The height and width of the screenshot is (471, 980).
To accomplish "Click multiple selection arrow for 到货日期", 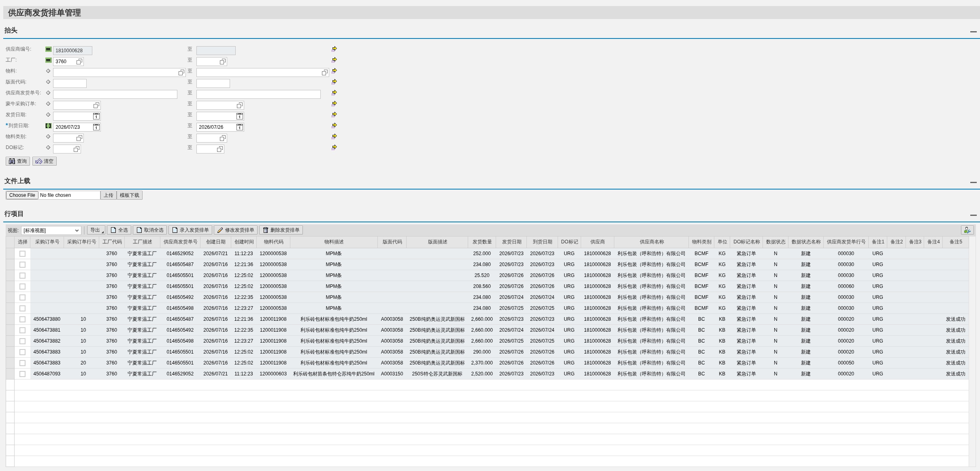I will [334, 126].
